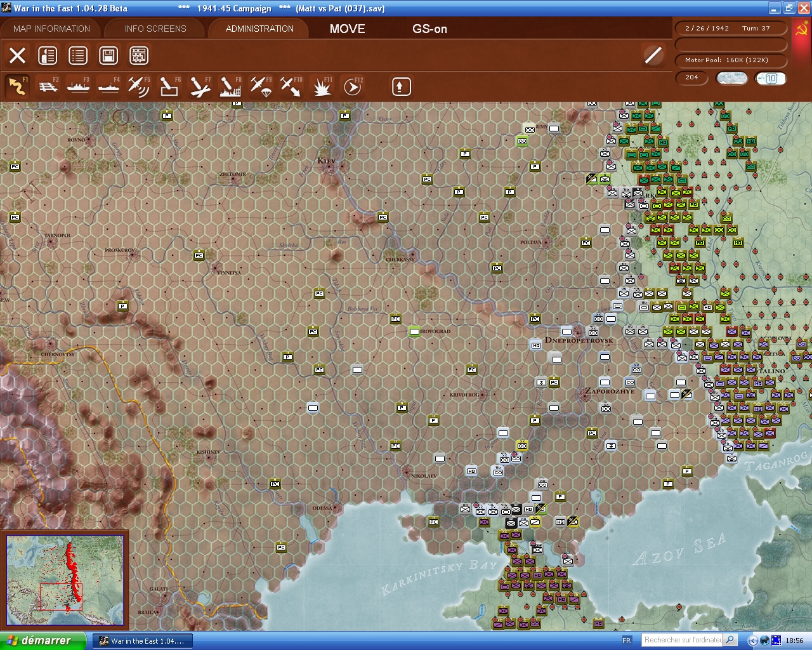
Task: Click the Kiev city label on the map
Action: click(x=326, y=161)
